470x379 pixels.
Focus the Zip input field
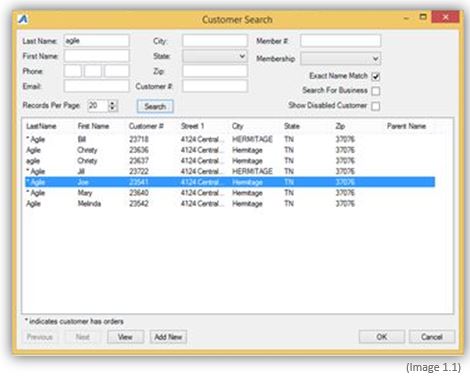tap(215, 71)
